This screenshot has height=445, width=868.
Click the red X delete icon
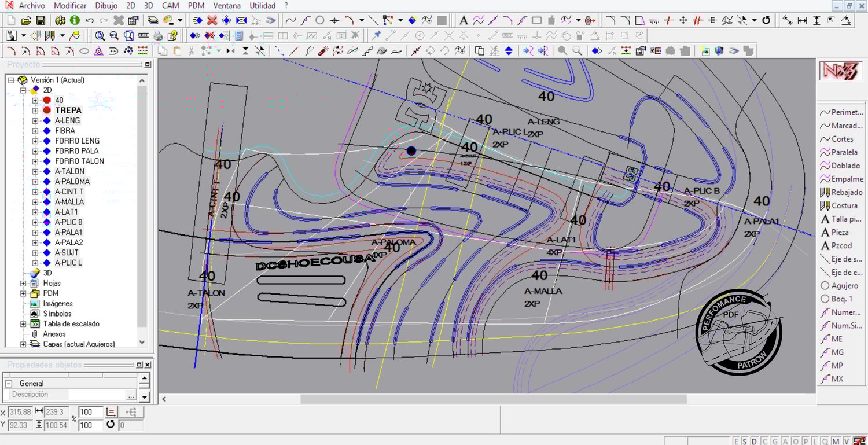[212, 20]
